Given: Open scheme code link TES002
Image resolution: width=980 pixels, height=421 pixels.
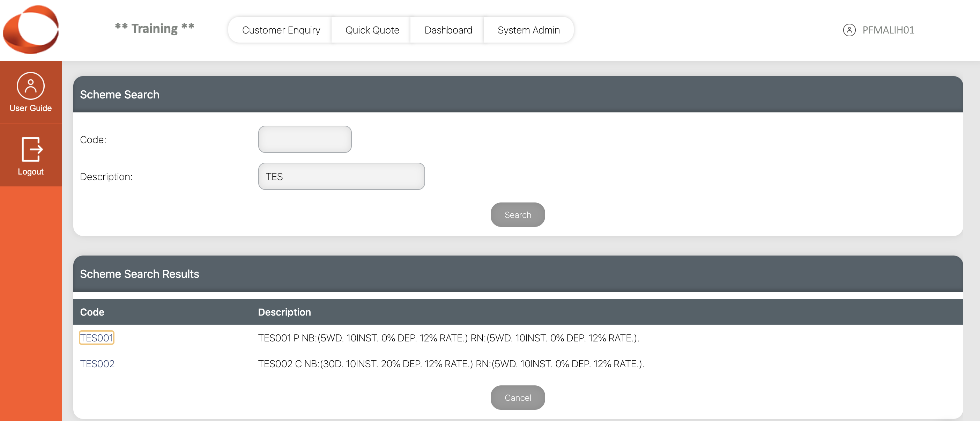Looking at the screenshot, I should tap(97, 363).
